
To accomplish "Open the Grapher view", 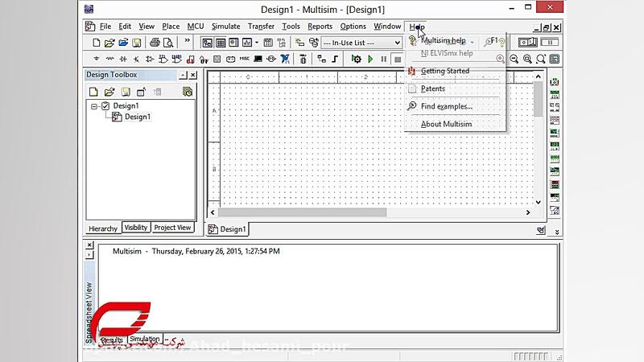I will 247,43.
